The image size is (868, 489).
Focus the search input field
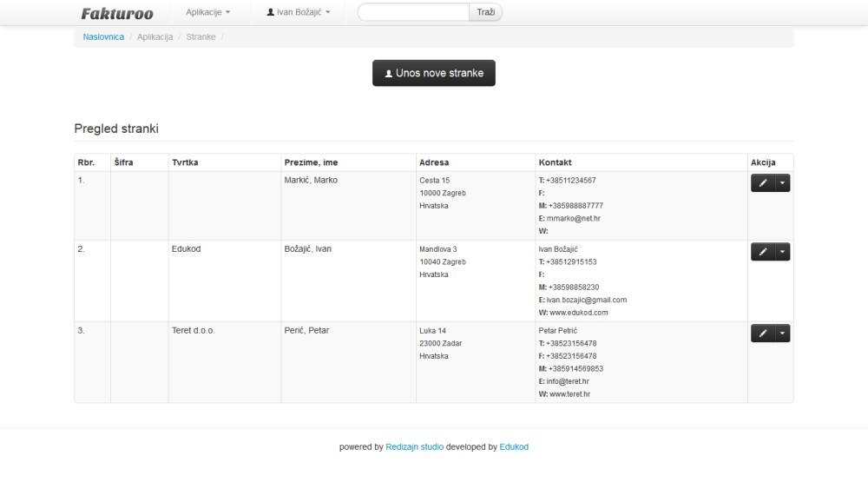[x=413, y=12]
